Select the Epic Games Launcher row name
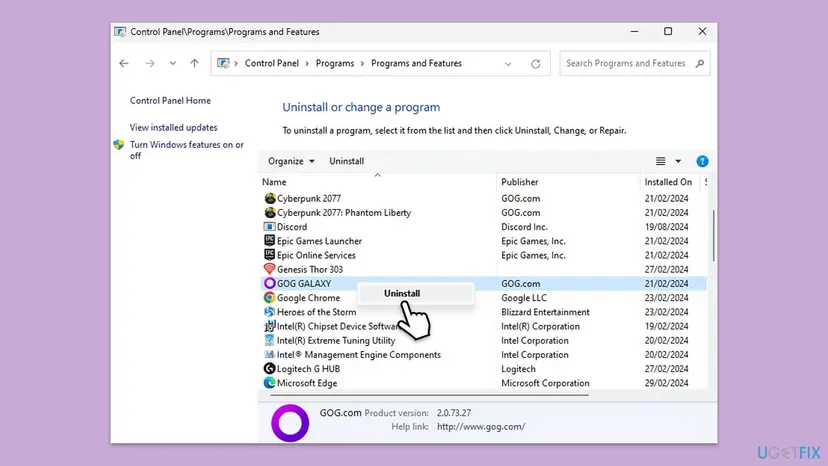 (x=319, y=241)
